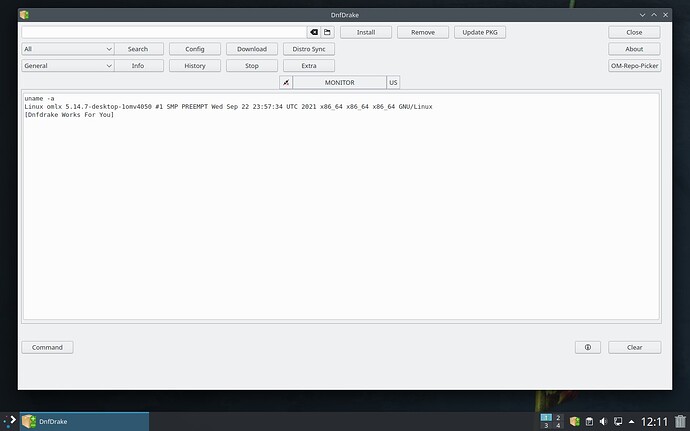Click the MONITOR button
Screen dimensions: 690x431
(x=339, y=82)
